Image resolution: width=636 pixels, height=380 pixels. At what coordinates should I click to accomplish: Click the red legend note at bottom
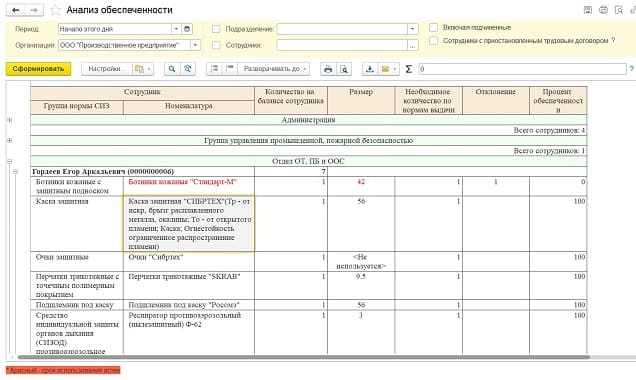tap(63, 370)
